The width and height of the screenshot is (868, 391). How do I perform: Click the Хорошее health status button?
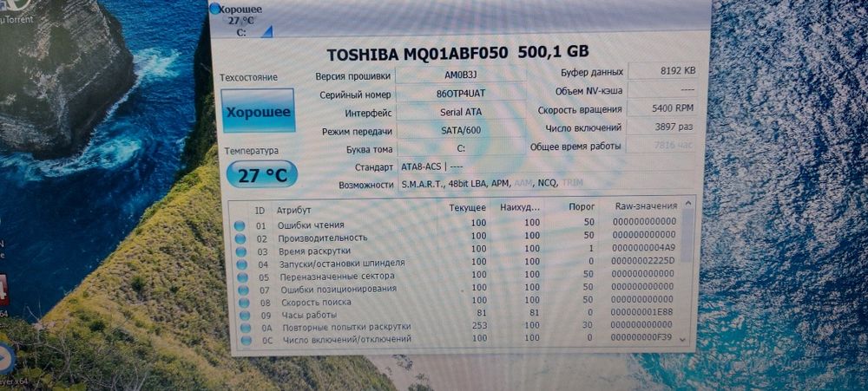(x=258, y=111)
